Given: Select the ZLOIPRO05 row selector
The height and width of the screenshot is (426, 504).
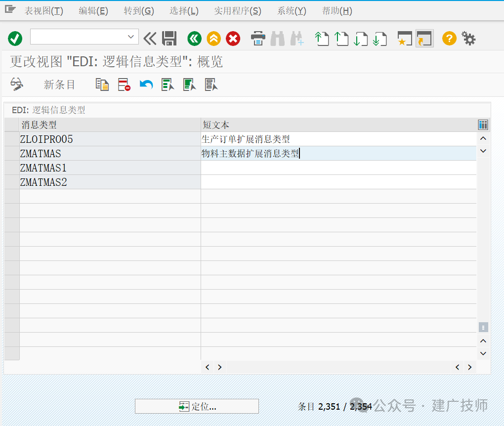Looking at the screenshot, I should 12,139.
